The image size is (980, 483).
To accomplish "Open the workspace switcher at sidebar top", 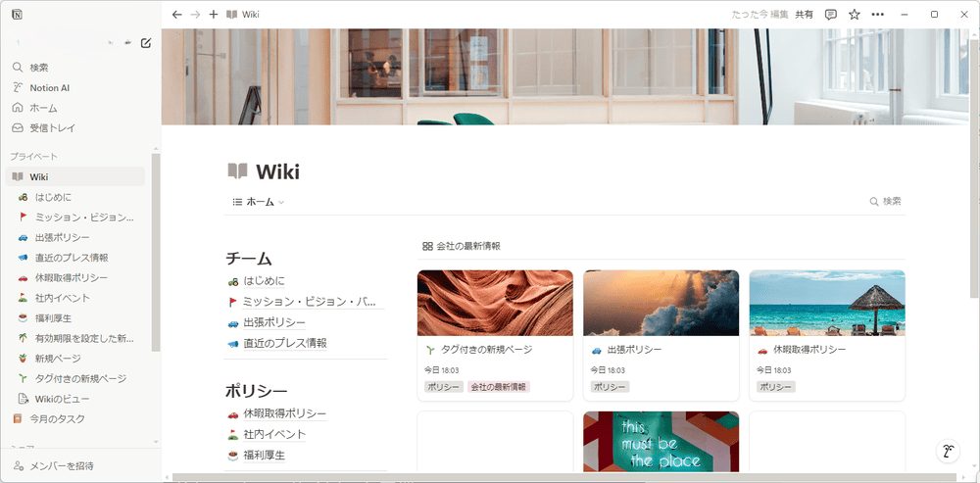I will point(69,42).
